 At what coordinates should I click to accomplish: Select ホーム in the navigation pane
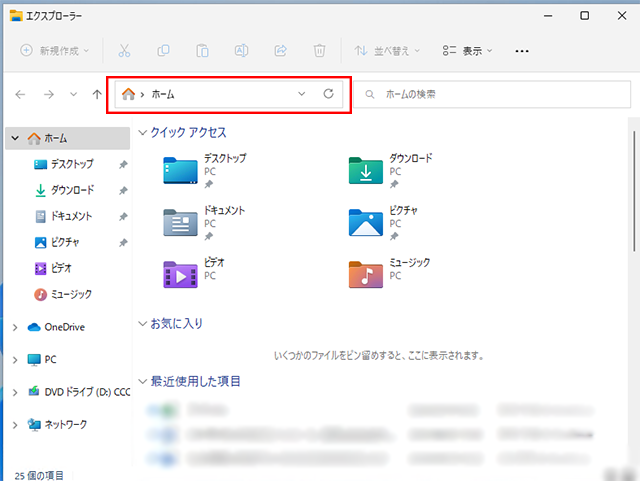point(68,138)
